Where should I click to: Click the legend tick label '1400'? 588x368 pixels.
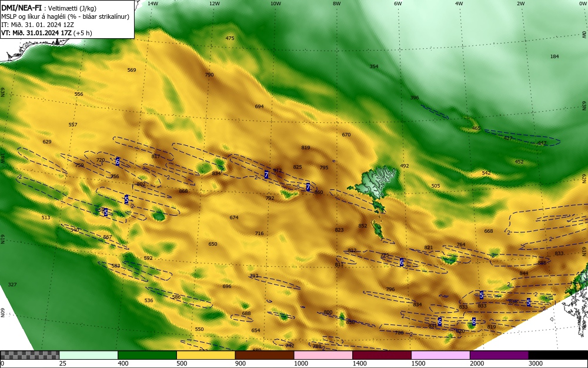(359, 363)
